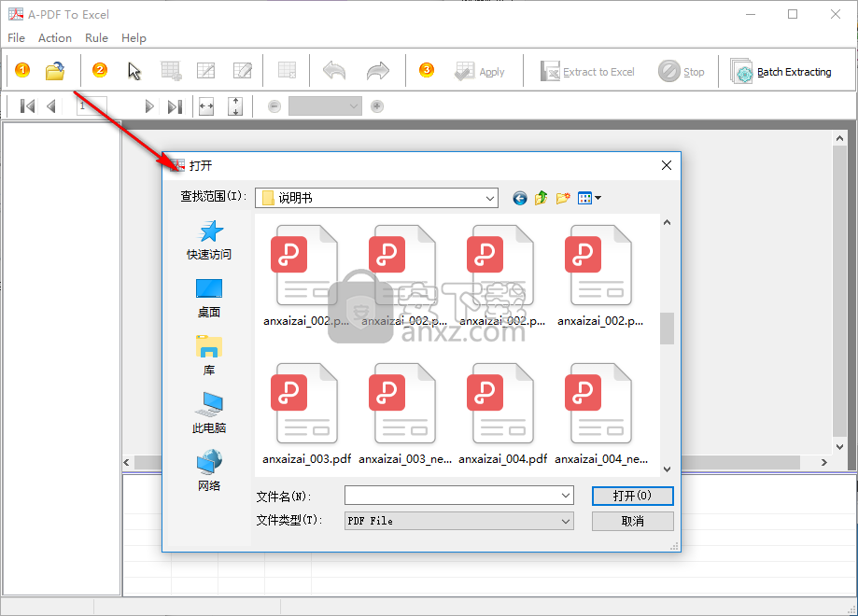Click the file list scrollbar thumb
The image size is (858, 616).
(x=667, y=329)
